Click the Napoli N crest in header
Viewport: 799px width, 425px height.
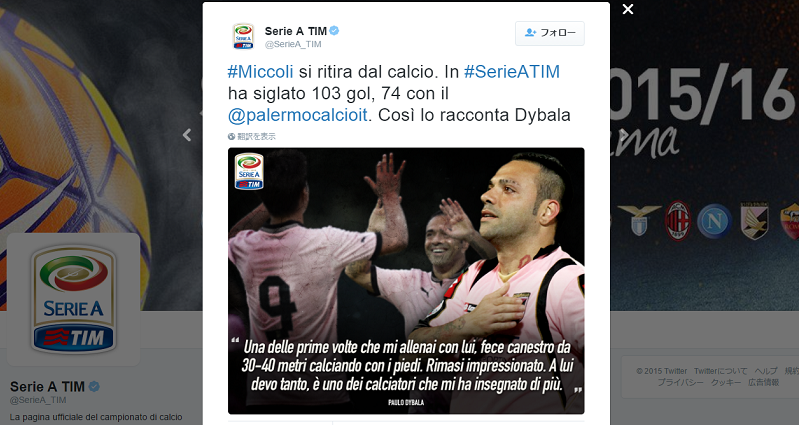tap(714, 221)
